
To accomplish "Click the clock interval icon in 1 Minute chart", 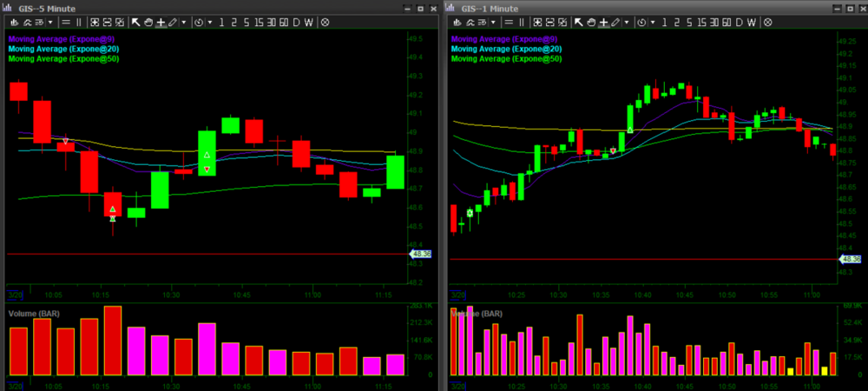I will [643, 22].
